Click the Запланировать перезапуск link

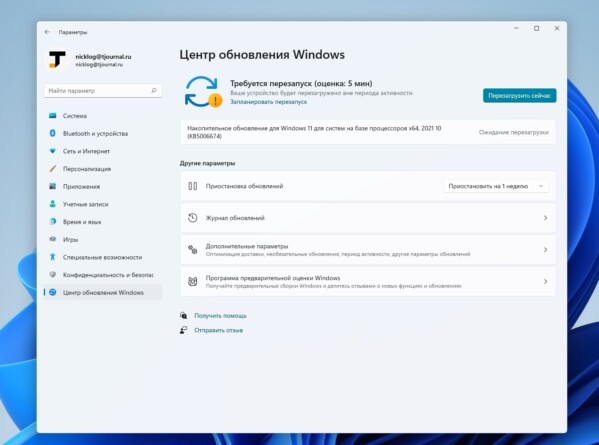269,102
